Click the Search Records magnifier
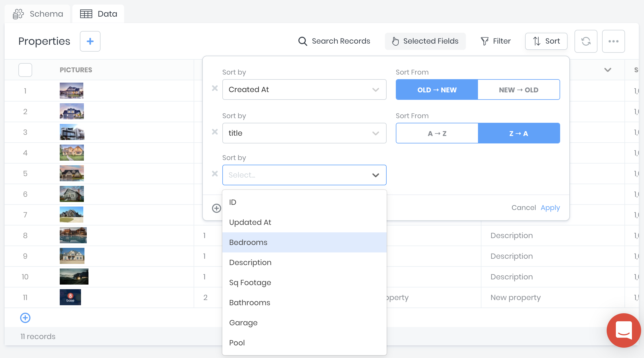Viewport: 644px width, 358px height. click(x=302, y=41)
